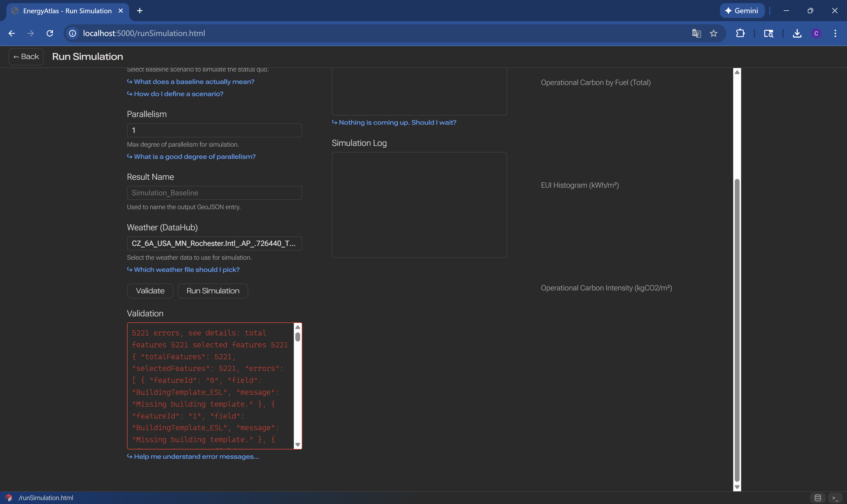The width and height of the screenshot is (847, 504).
Task: Open the Weather (DataHub) dropdown
Action: tap(214, 244)
